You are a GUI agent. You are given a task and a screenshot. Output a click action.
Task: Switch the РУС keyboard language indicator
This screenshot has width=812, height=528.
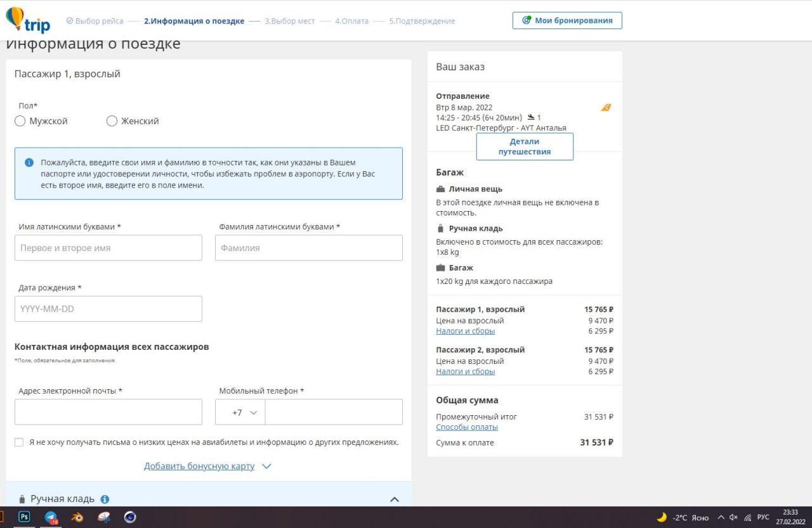click(763, 517)
